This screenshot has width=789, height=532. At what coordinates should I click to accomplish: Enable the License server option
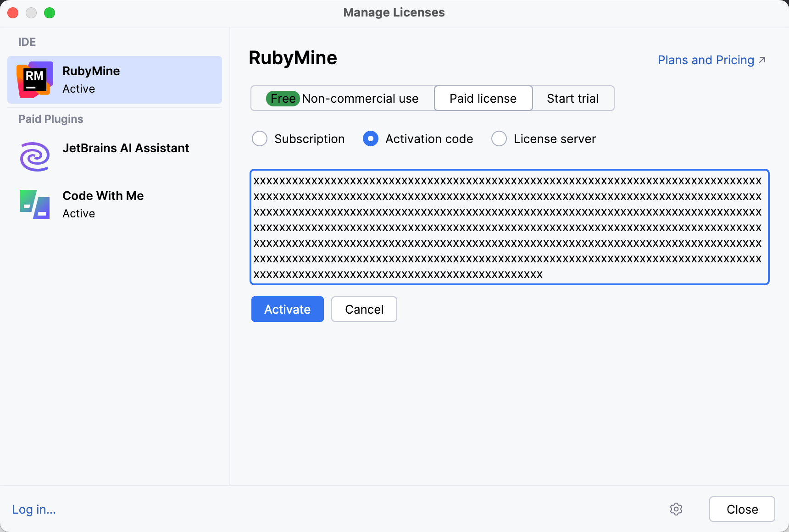tap(499, 139)
